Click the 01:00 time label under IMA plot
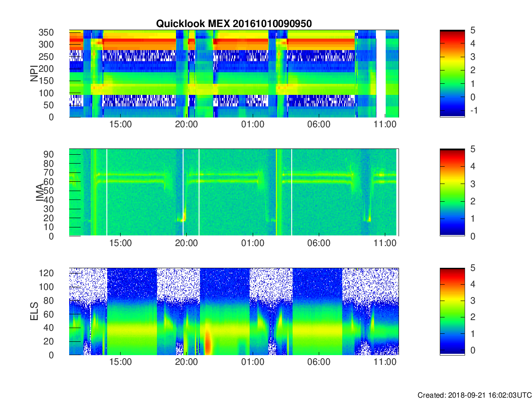The width and height of the screenshot is (532, 399). pos(253,244)
